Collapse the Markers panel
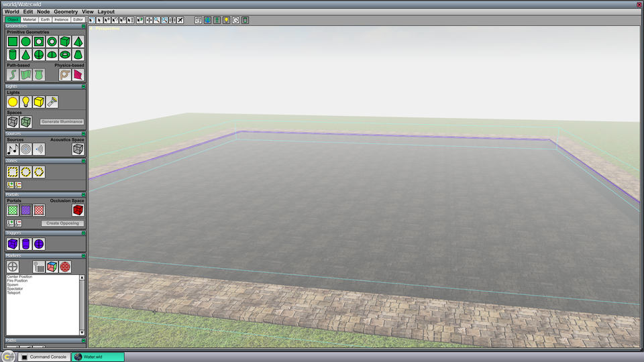 click(x=83, y=255)
